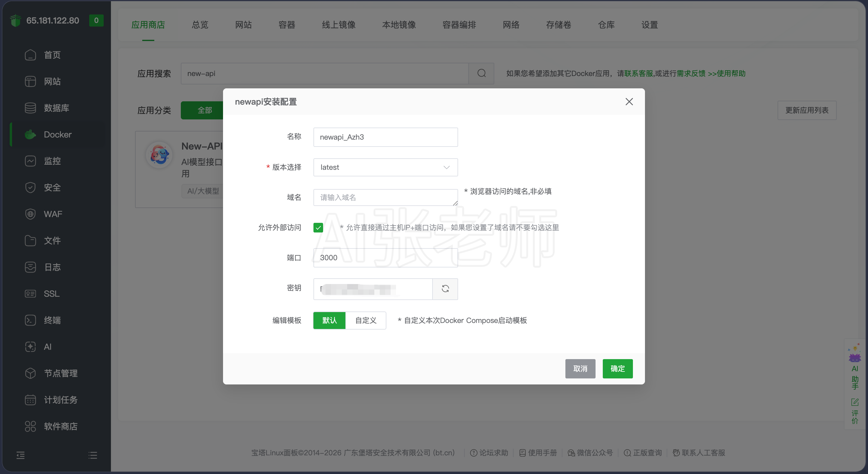The image size is (868, 474).
Task: Click the server IP 65.181.122.80
Action: click(52, 21)
